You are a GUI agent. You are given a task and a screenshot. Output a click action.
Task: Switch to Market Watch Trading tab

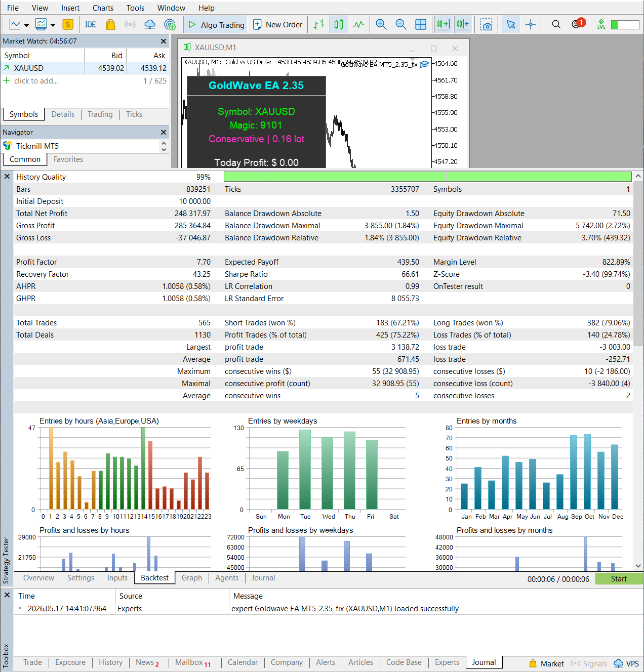[x=100, y=114]
